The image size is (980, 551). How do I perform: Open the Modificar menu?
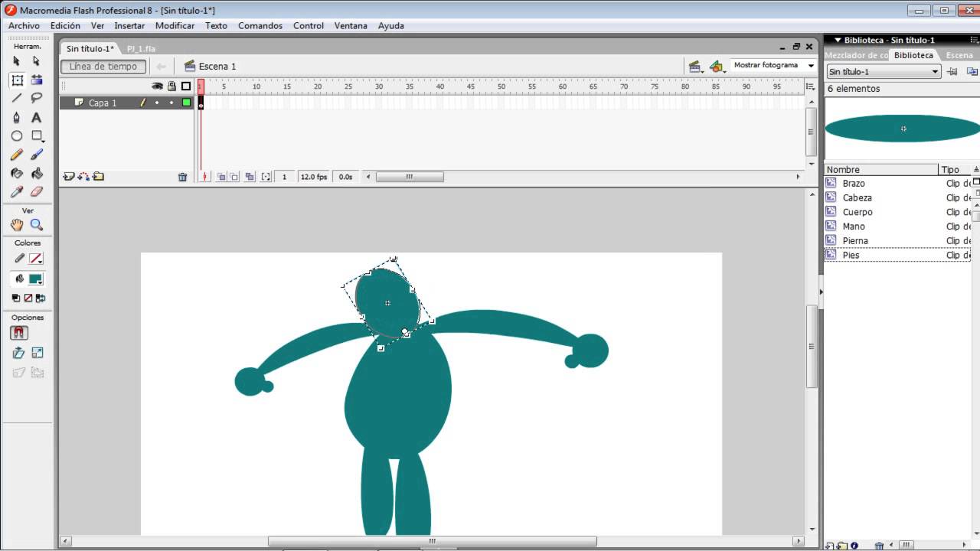[x=175, y=25]
